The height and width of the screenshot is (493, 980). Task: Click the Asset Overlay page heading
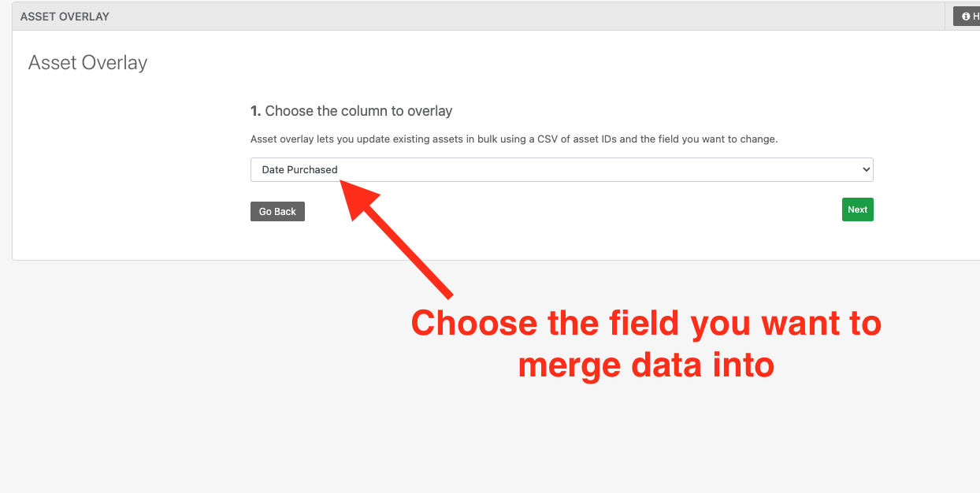pyautogui.click(x=87, y=63)
